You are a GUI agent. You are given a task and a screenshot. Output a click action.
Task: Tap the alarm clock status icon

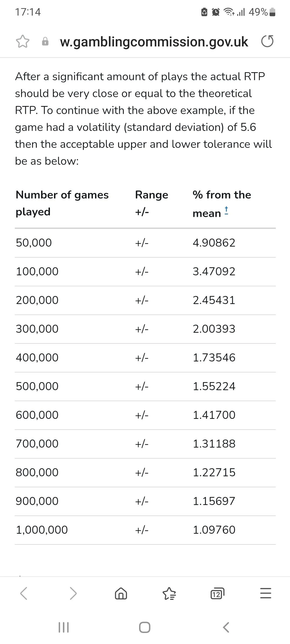pos(216,12)
